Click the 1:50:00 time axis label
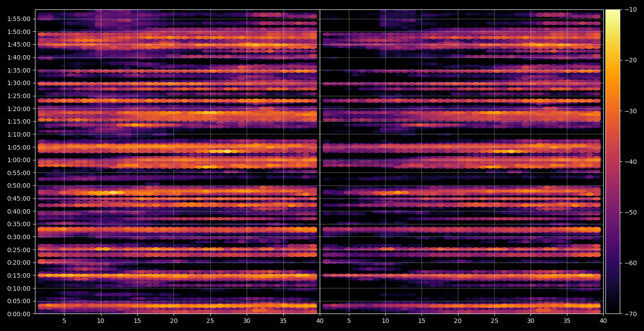 coord(19,32)
